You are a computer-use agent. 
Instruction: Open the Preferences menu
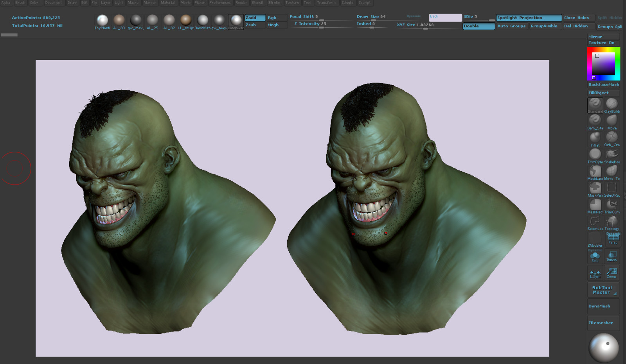pyautogui.click(x=219, y=3)
